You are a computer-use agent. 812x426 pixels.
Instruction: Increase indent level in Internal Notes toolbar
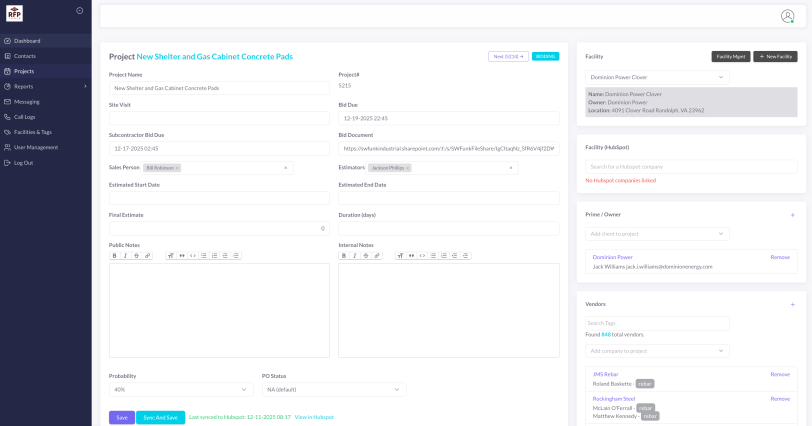(x=465, y=256)
